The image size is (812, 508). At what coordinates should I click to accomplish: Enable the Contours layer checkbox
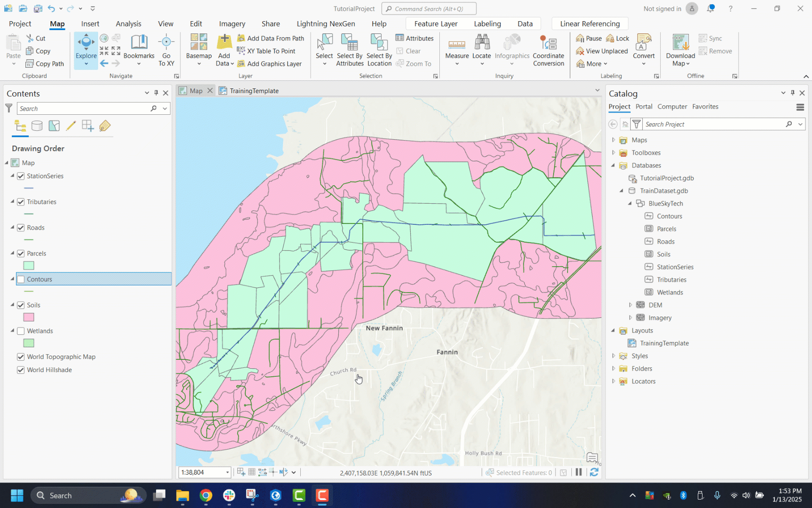click(x=21, y=279)
